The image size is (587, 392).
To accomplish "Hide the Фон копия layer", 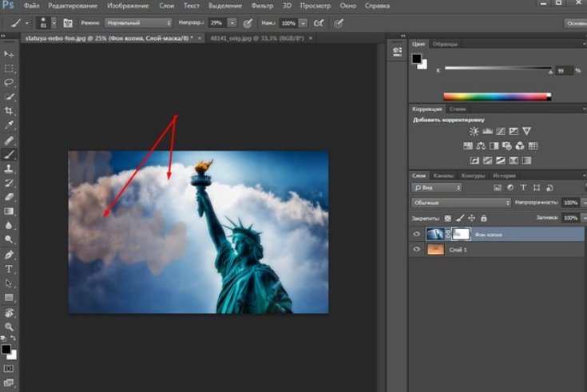I will [x=417, y=235].
